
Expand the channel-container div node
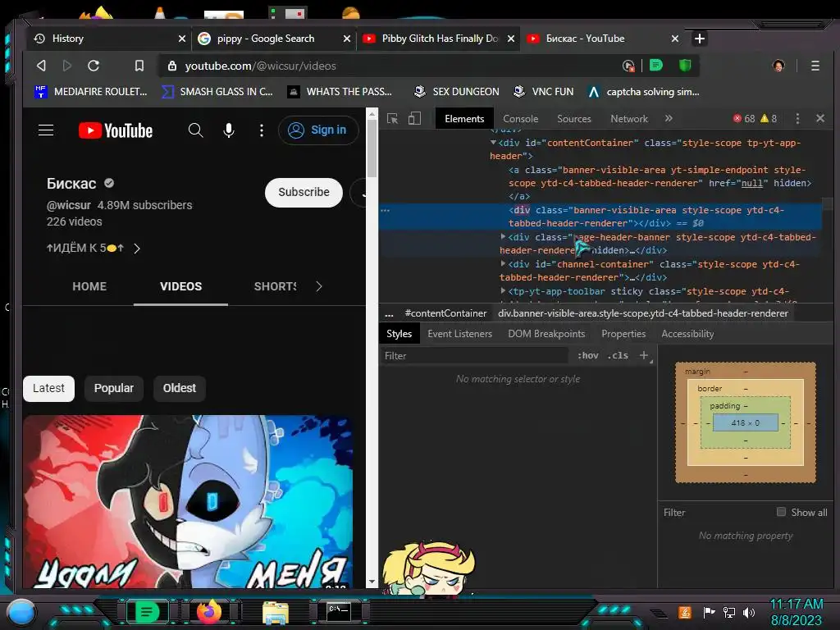tap(503, 263)
